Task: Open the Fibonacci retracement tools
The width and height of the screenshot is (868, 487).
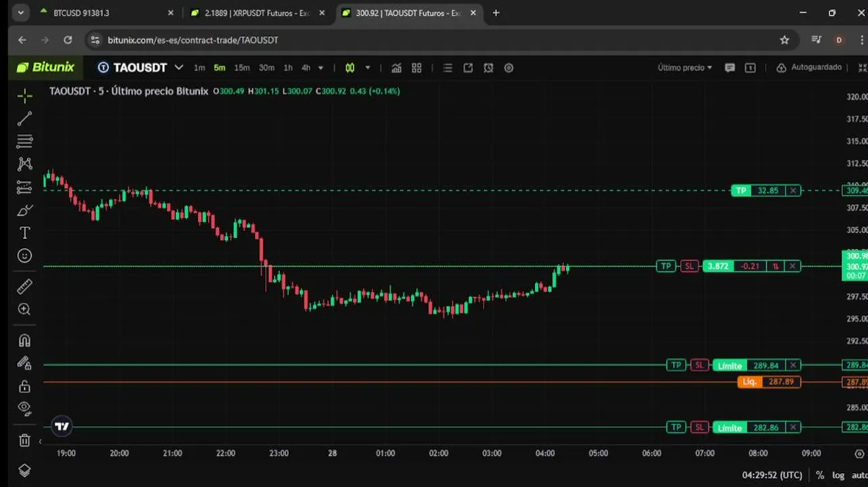Action: click(x=25, y=141)
